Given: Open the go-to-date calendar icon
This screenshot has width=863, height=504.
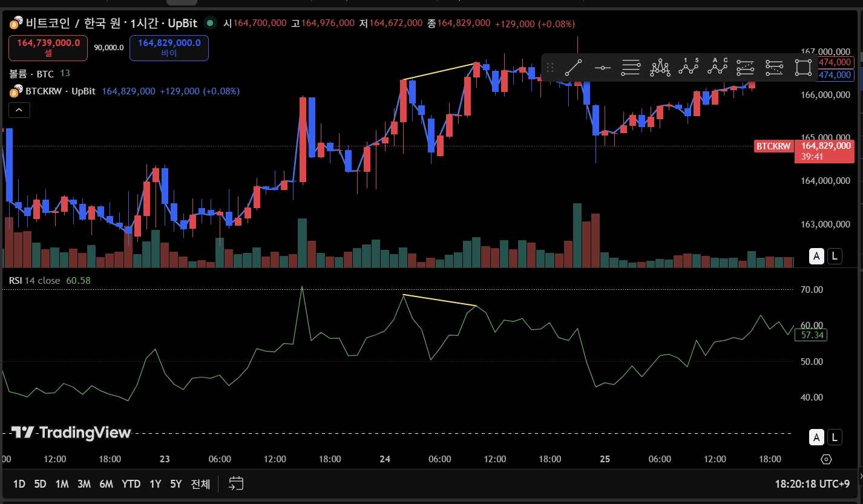Looking at the screenshot, I should (x=236, y=483).
